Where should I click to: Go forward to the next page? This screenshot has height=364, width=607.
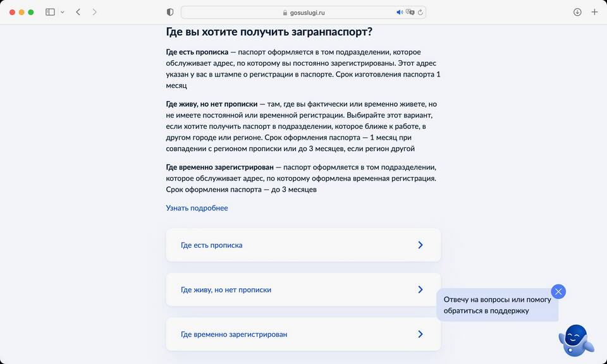[95, 12]
